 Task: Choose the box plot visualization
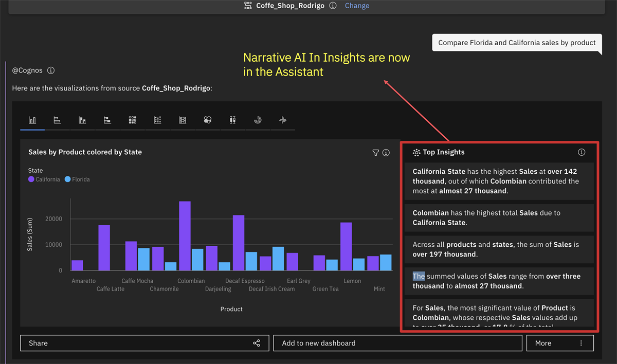[x=232, y=120]
